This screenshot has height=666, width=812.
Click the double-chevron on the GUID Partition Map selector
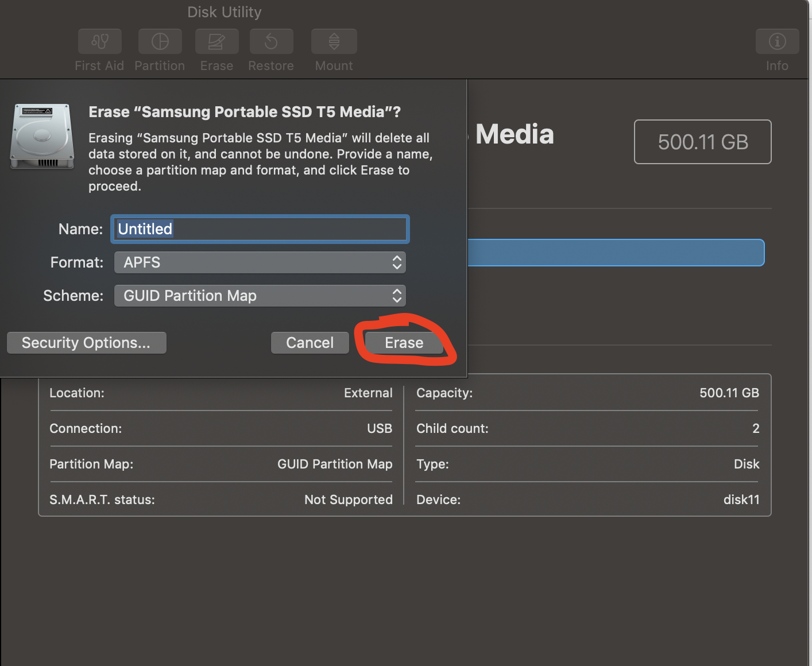396,296
